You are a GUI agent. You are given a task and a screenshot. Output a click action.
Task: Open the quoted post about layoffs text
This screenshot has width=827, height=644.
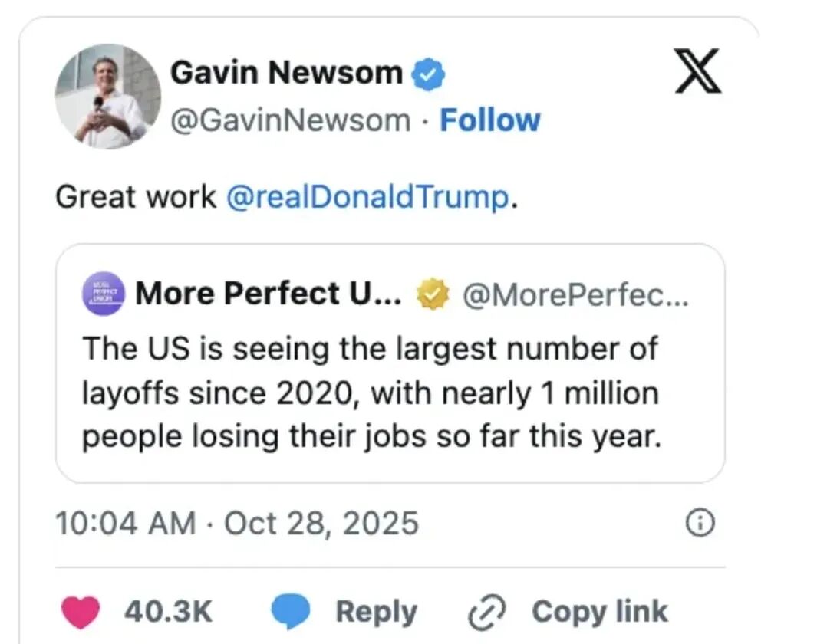(x=371, y=393)
